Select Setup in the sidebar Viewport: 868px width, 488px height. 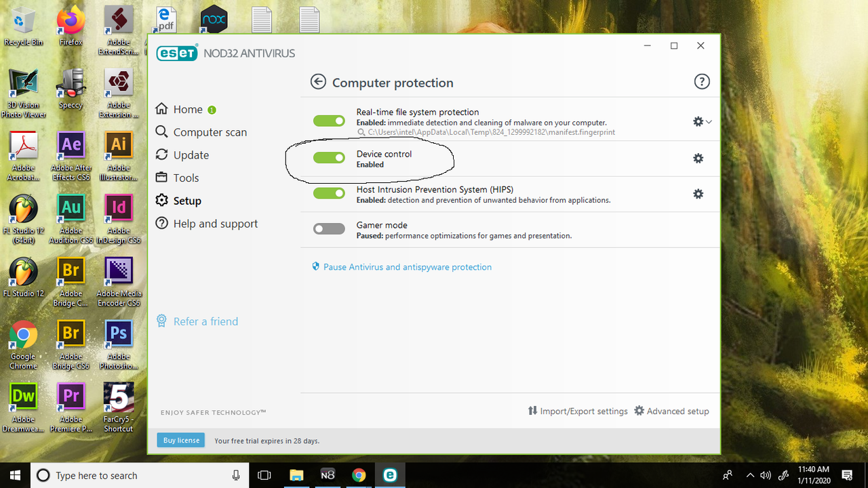tap(178, 201)
